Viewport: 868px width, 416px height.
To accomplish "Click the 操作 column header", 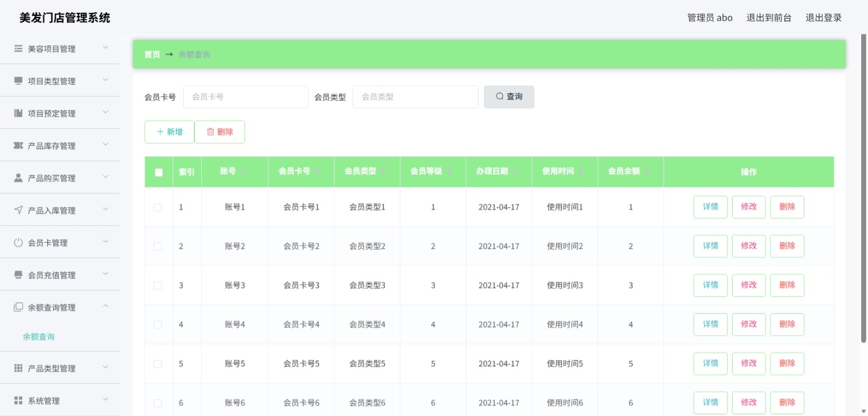I will 749,172.
